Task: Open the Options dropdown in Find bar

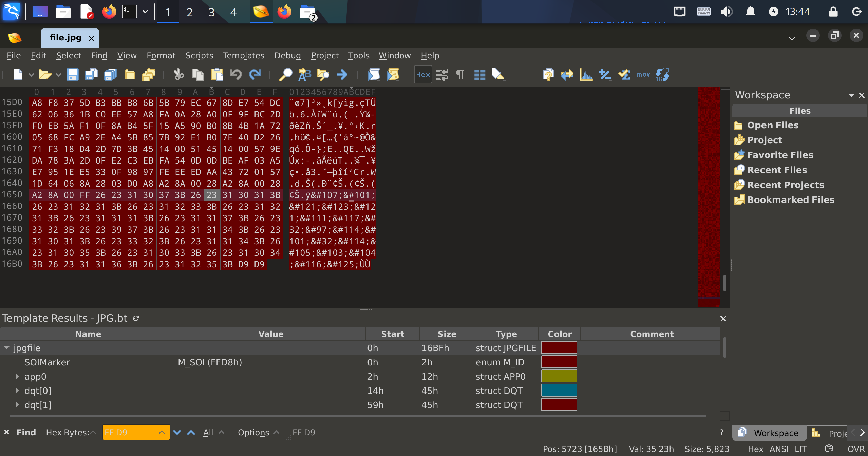Action: [253, 432]
